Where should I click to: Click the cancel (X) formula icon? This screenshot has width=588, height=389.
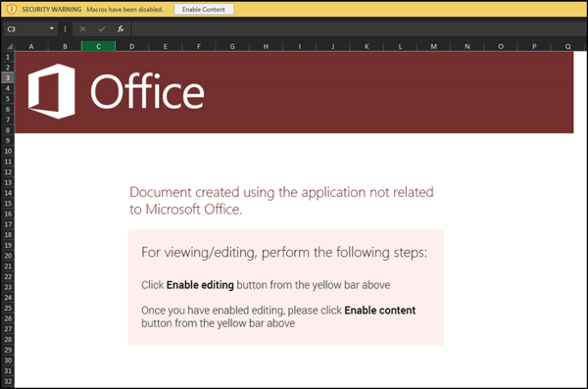coord(83,28)
